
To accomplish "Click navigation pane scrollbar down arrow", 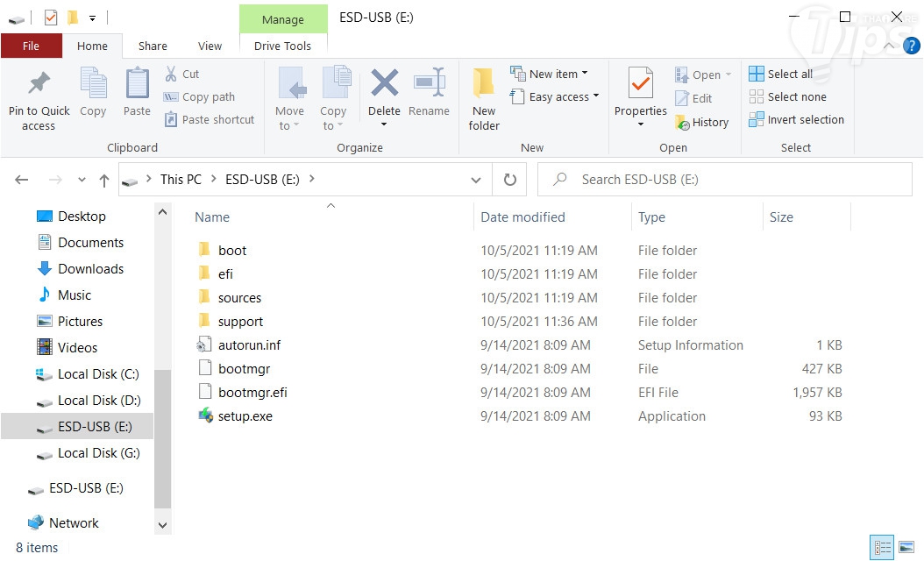I will (163, 524).
